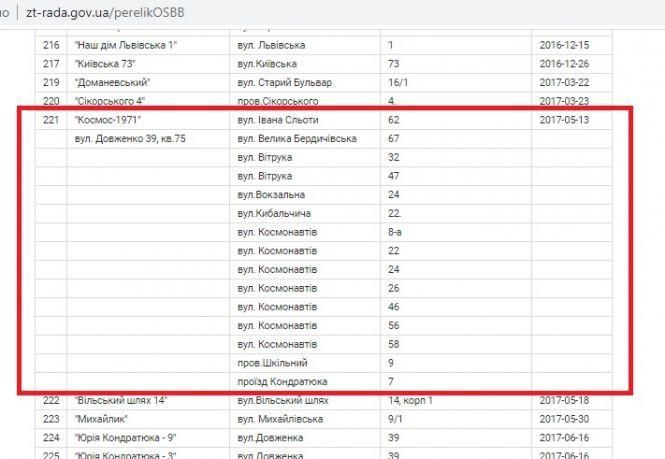Select the address "вул. Довженко 39, кв.75"

pyautogui.click(x=130, y=138)
